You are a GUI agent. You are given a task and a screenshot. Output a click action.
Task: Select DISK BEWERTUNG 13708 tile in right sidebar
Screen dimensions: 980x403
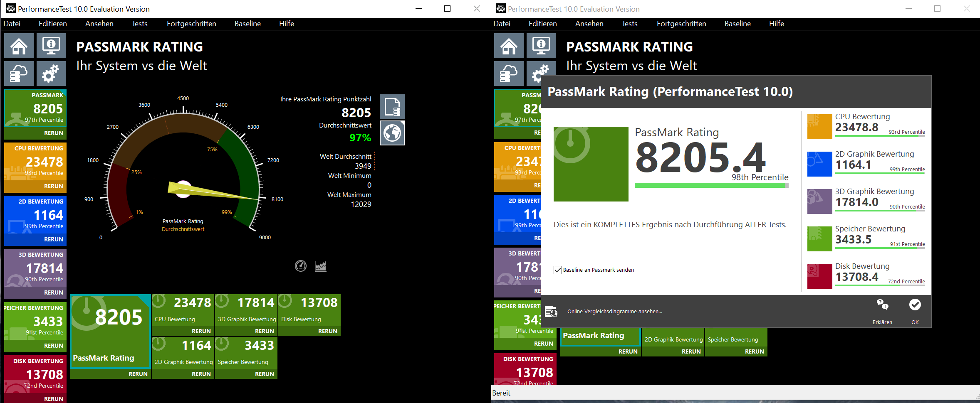coord(525,369)
